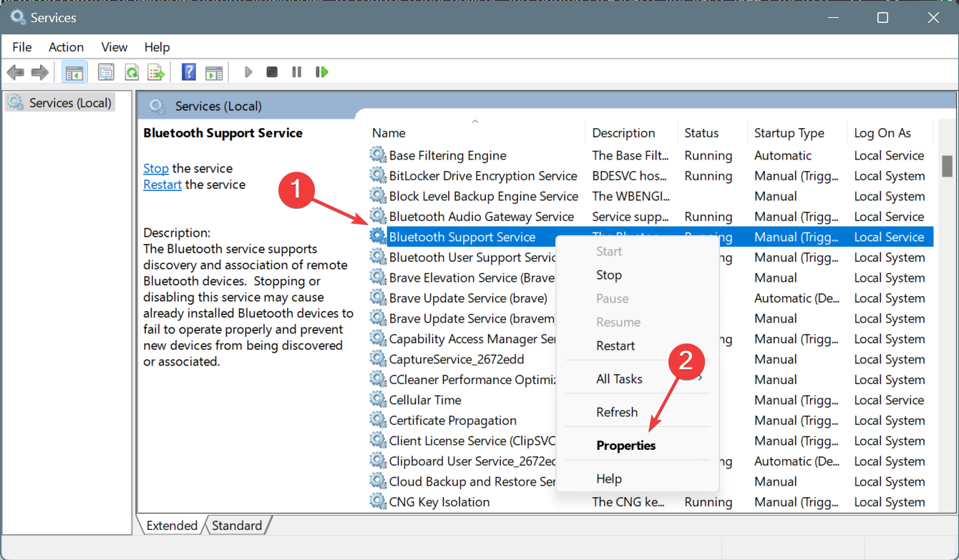Screen dimensions: 959x560
Task: Click gear icon of Certificate Propagation
Action: tap(378, 421)
